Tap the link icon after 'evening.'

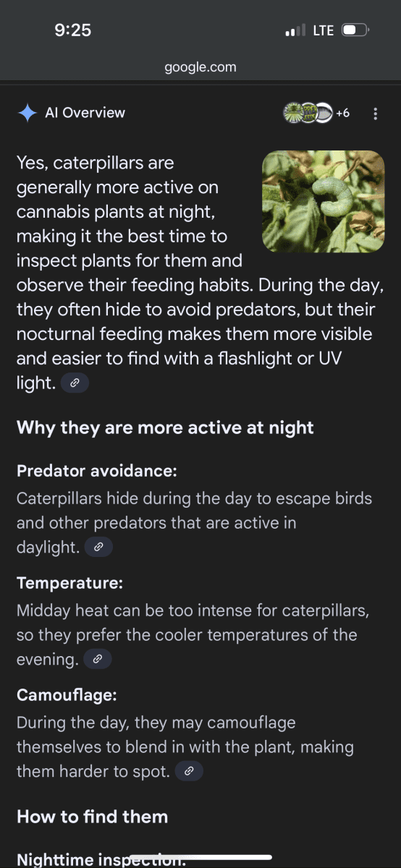click(98, 660)
